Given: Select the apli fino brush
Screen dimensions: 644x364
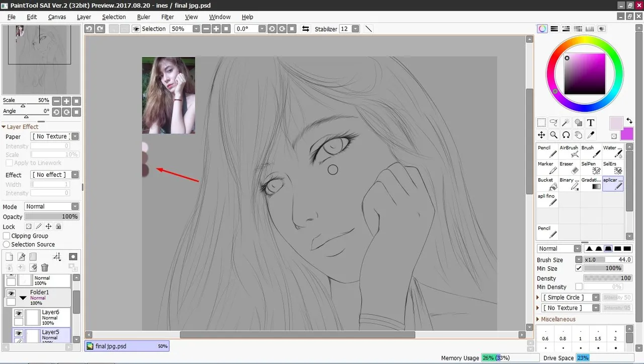Looking at the screenshot, I should pyautogui.click(x=547, y=199).
